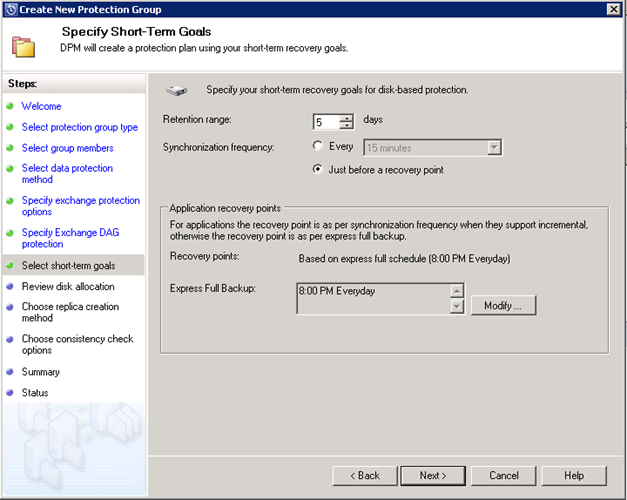The width and height of the screenshot is (627, 500).
Task: Go to the Welcome step
Action: point(41,106)
